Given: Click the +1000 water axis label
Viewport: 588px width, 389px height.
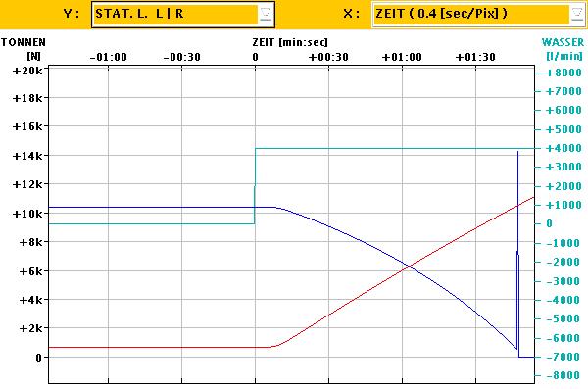Looking at the screenshot, I should (563, 205).
